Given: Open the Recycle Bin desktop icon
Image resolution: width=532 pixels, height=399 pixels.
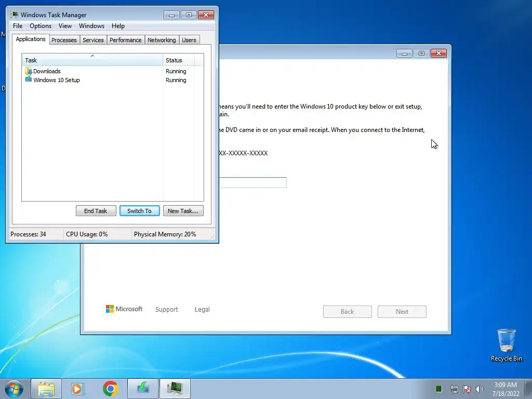Looking at the screenshot, I should pyautogui.click(x=506, y=345).
